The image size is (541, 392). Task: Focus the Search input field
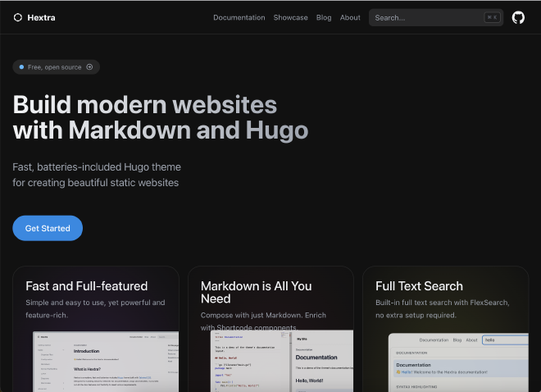coord(436,17)
